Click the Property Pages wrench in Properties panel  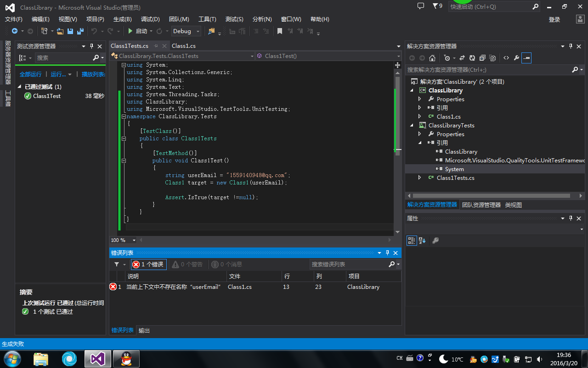coord(435,241)
